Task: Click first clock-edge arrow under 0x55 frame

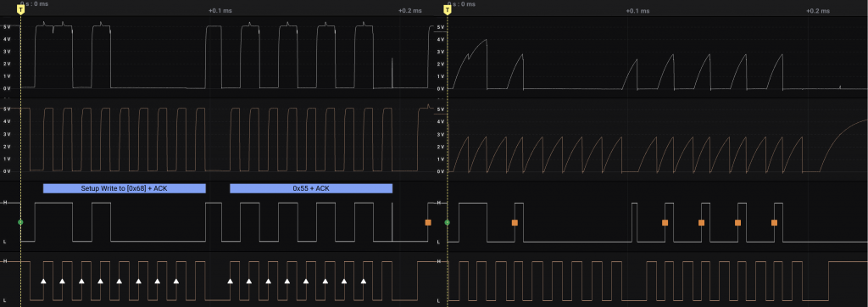Action: click(230, 281)
